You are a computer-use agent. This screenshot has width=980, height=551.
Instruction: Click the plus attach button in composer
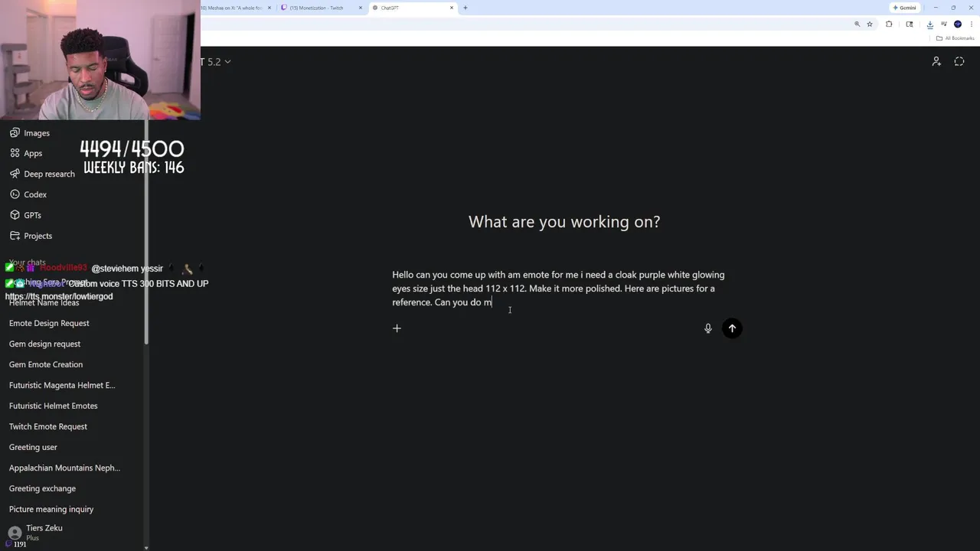(397, 328)
